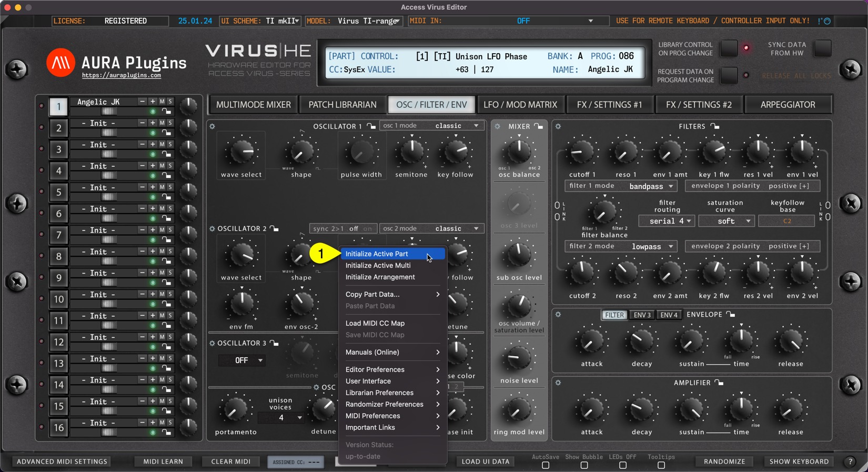Enable the AutoSave checkbox
Image resolution: width=868 pixels, height=472 pixels.
point(546,465)
